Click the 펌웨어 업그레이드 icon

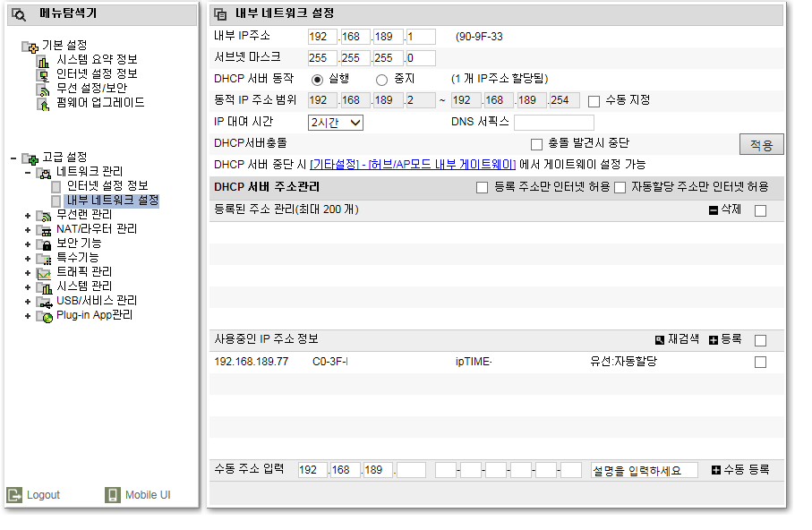(x=44, y=104)
